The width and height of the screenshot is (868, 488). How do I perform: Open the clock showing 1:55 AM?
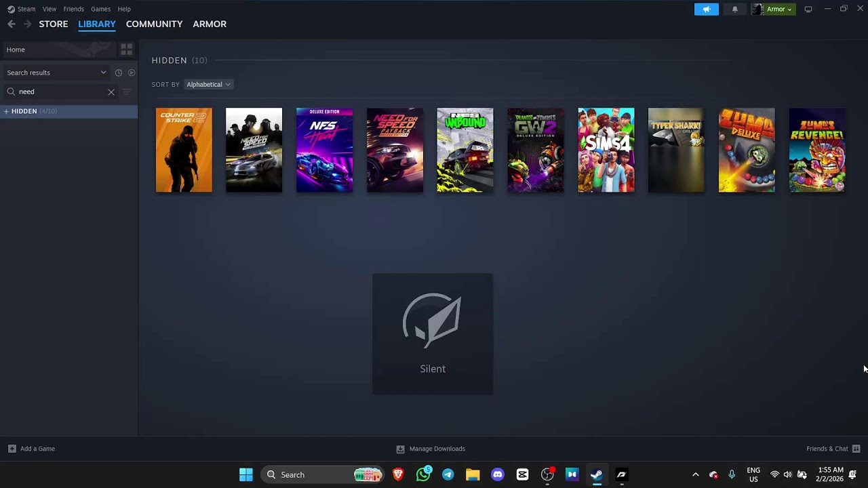tap(830, 474)
